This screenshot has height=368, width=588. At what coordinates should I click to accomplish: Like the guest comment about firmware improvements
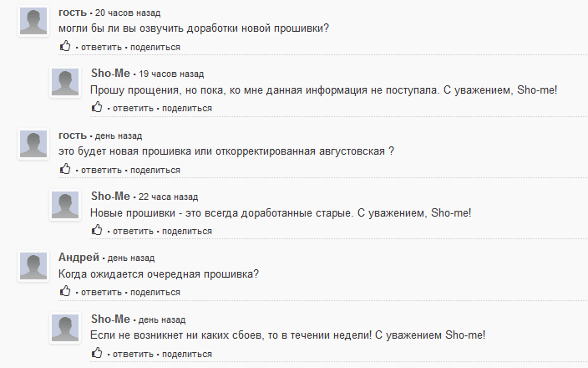pos(65,47)
